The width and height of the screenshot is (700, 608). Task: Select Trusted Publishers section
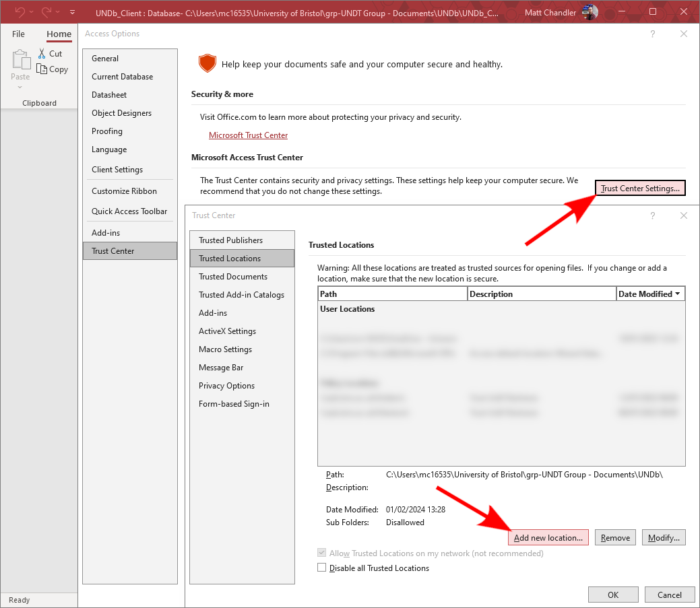tap(242, 240)
